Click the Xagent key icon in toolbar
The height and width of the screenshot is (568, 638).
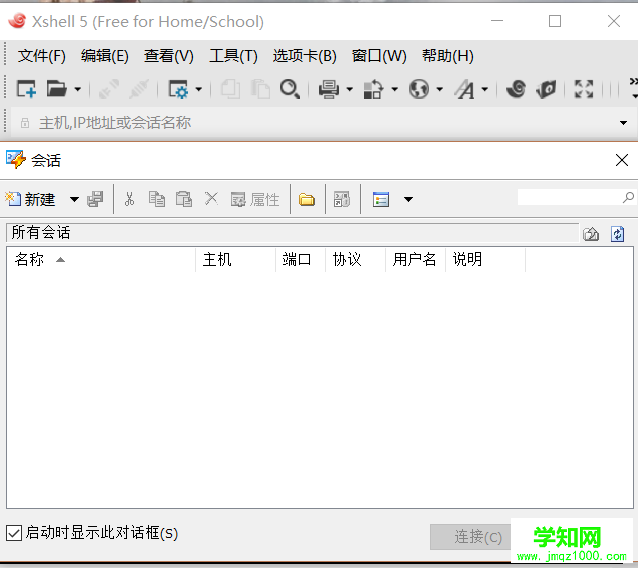(x=546, y=89)
